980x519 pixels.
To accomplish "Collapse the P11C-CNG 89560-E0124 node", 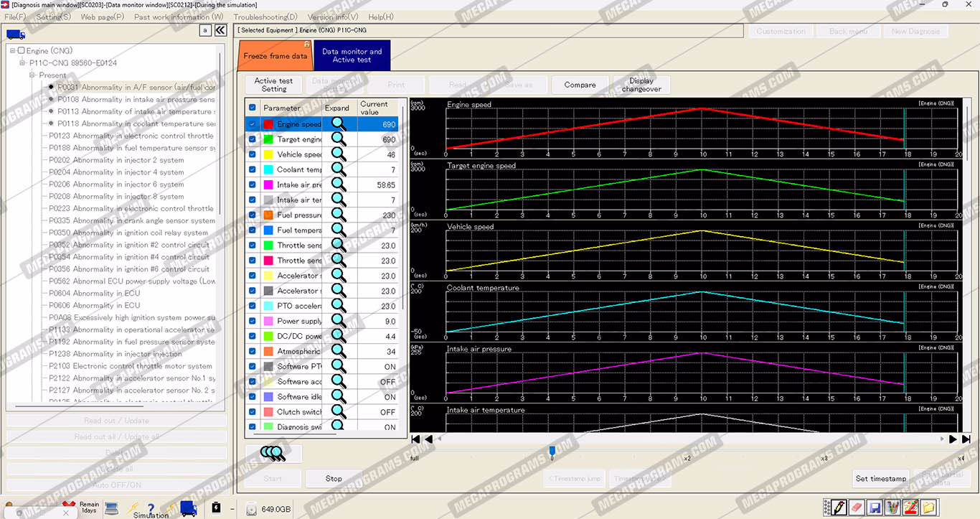I will (22, 63).
